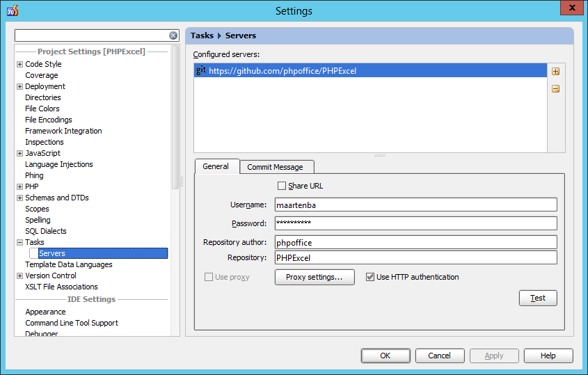Expand the JavaScript node
This screenshot has height=375, width=588.
coord(20,153)
